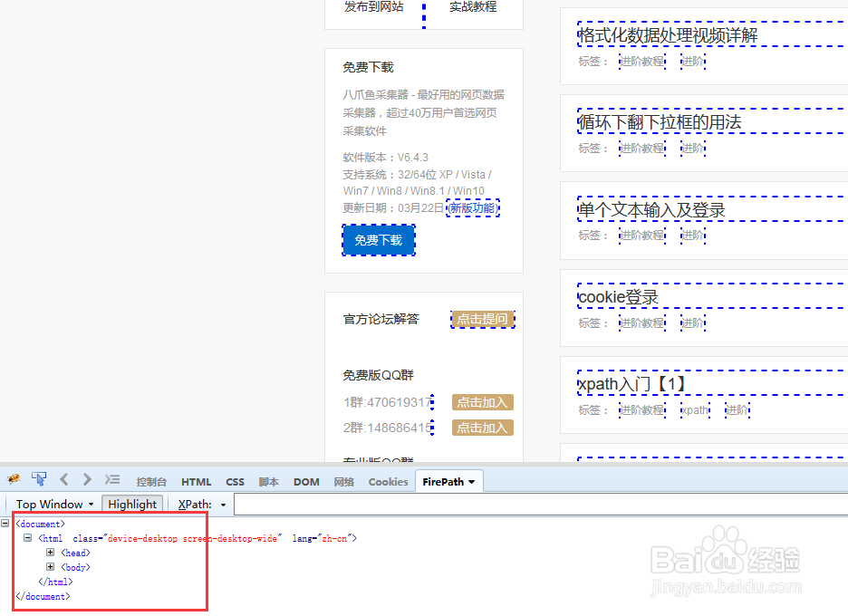Open the cookie登录 article
Screen dimensions: 848x616
(618, 297)
